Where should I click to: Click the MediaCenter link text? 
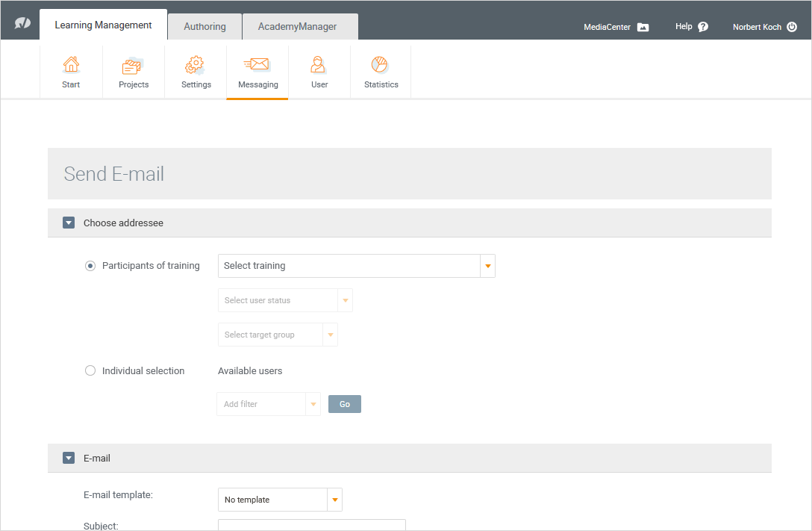tap(607, 27)
